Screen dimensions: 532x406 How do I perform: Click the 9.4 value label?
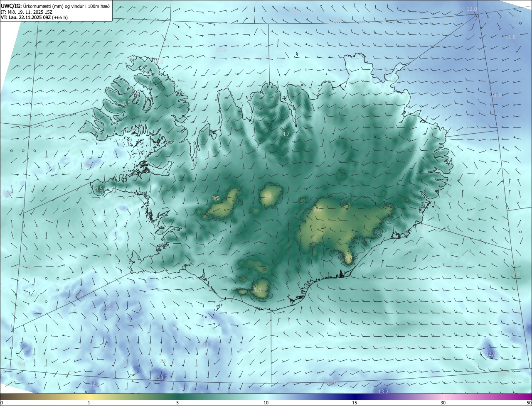click(22, 364)
